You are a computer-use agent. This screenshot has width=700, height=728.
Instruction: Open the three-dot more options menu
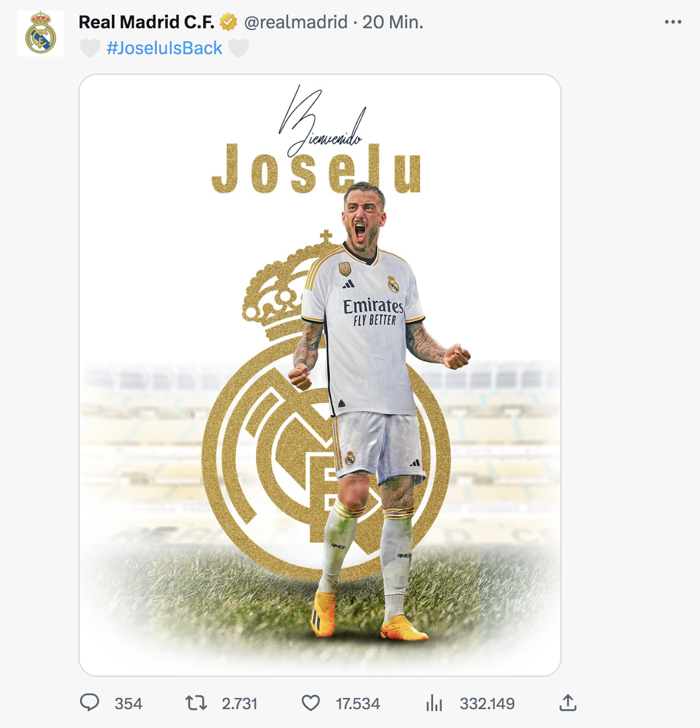[673, 22]
